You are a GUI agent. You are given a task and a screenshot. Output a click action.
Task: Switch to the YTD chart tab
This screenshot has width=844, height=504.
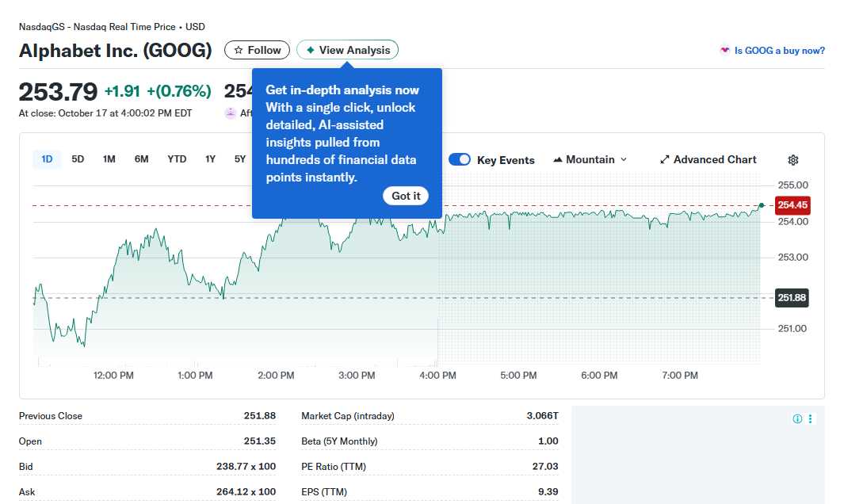pos(176,158)
